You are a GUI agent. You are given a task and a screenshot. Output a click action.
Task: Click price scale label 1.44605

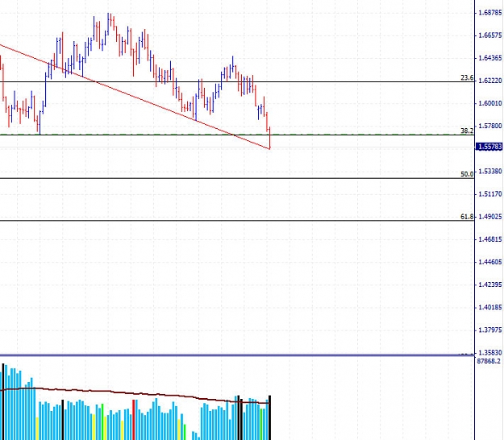[490, 262]
